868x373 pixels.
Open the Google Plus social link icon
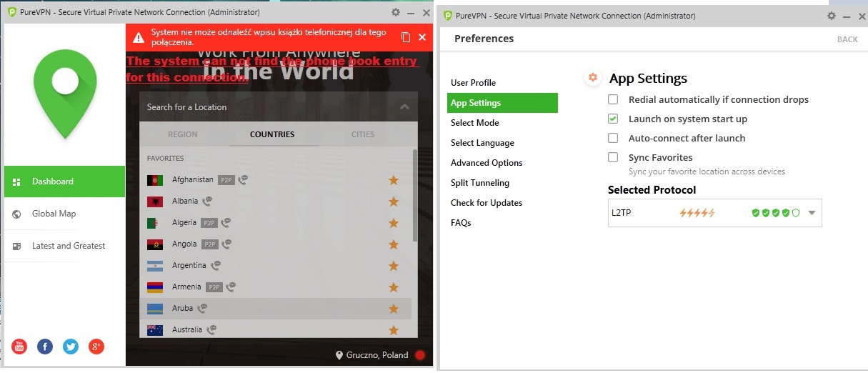pos(96,347)
